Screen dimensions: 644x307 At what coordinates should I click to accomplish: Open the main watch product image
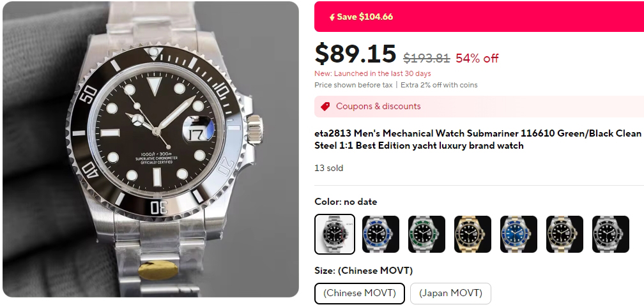150,149
